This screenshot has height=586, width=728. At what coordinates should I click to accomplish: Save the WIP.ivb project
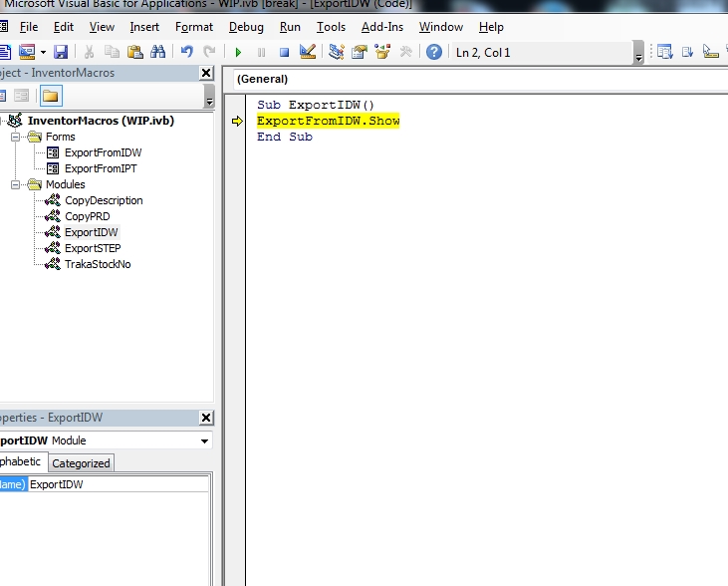click(x=61, y=52)
